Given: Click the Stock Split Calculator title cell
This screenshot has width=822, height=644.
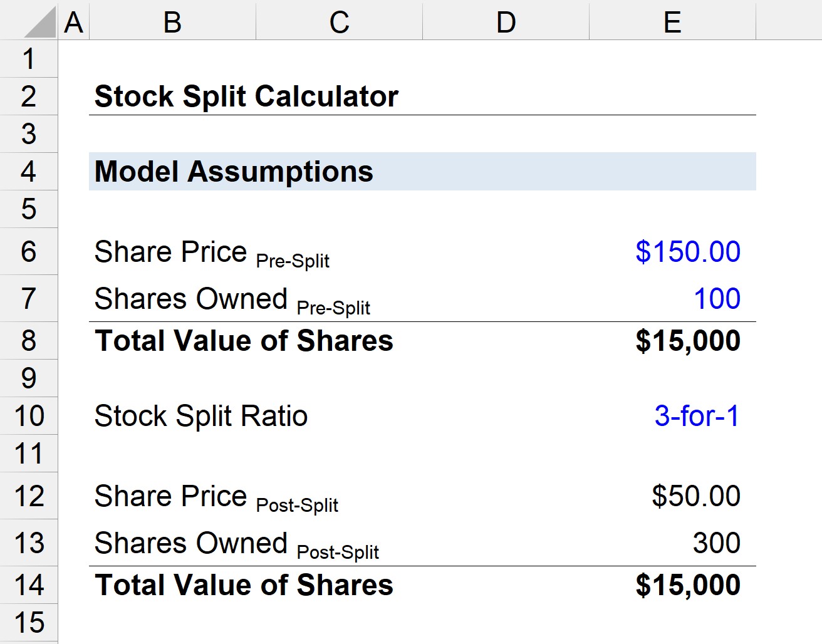Looking at the screenshot, I should [x=246, y=96].
